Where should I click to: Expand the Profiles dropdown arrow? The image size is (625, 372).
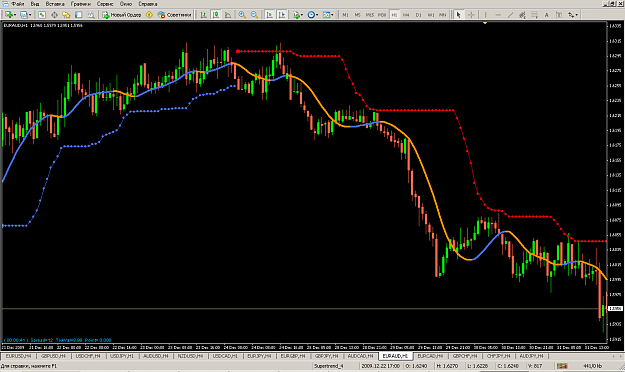30,15
